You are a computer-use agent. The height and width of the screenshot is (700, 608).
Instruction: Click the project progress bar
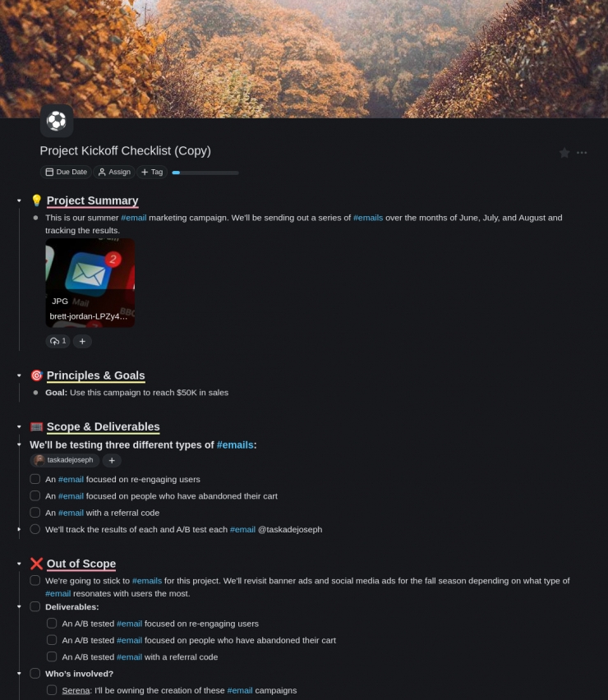[x=205, y=173]
